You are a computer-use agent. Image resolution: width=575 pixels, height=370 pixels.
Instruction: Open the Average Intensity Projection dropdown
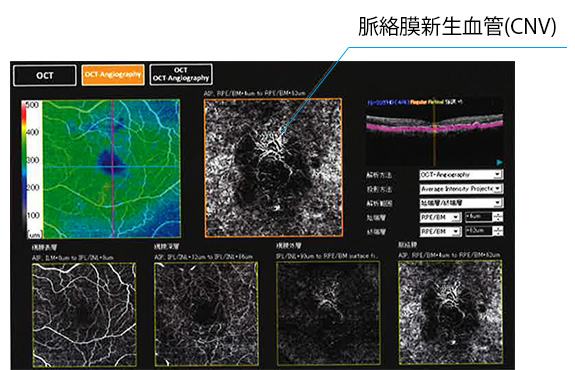[461, 189]
